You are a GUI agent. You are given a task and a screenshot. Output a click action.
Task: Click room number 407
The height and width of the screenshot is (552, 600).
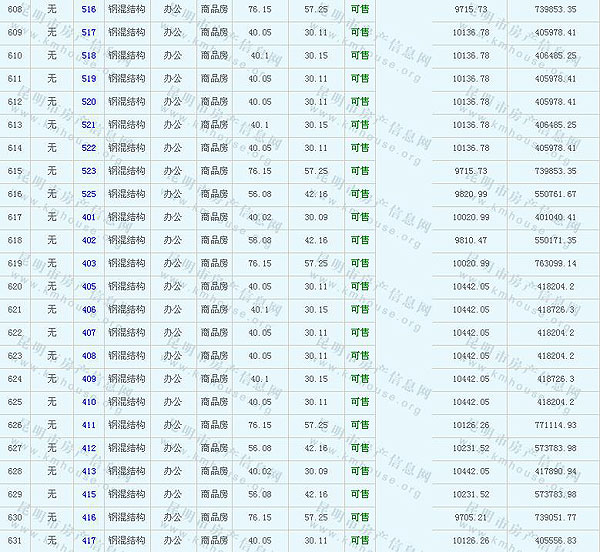(x=89, y=332)
